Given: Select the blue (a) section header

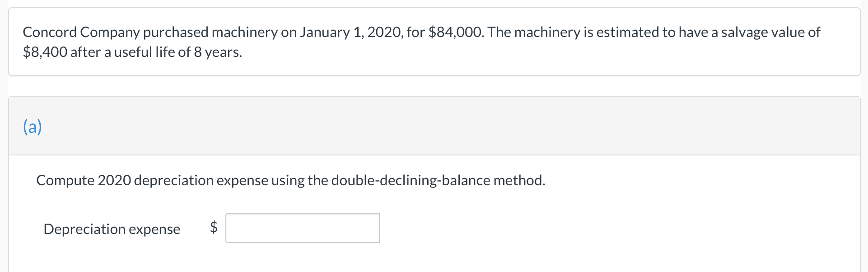Looking at the screenshot, I should tap(32, 127).
